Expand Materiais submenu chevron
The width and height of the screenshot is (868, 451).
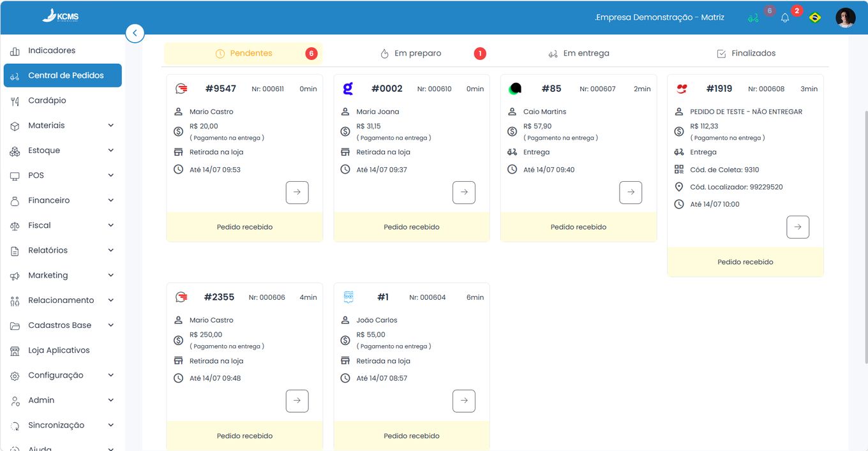point(111,126)
